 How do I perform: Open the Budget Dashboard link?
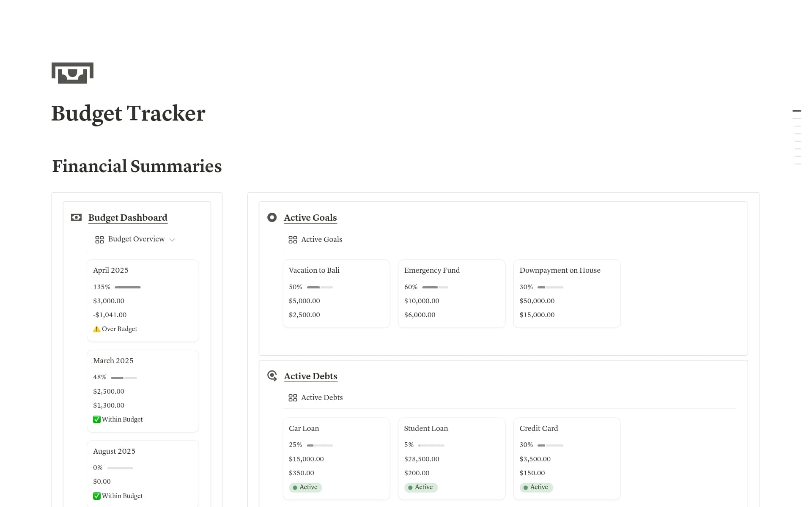click(128, 217)
